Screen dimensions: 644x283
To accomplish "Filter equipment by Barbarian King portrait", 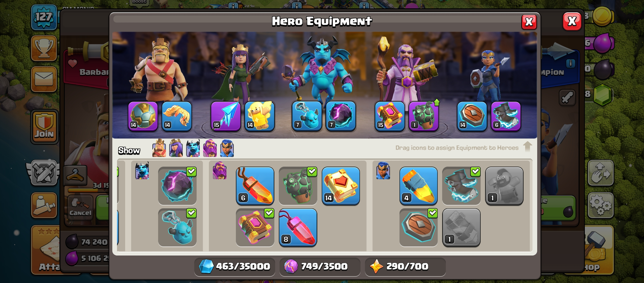I will coord(159,148).
